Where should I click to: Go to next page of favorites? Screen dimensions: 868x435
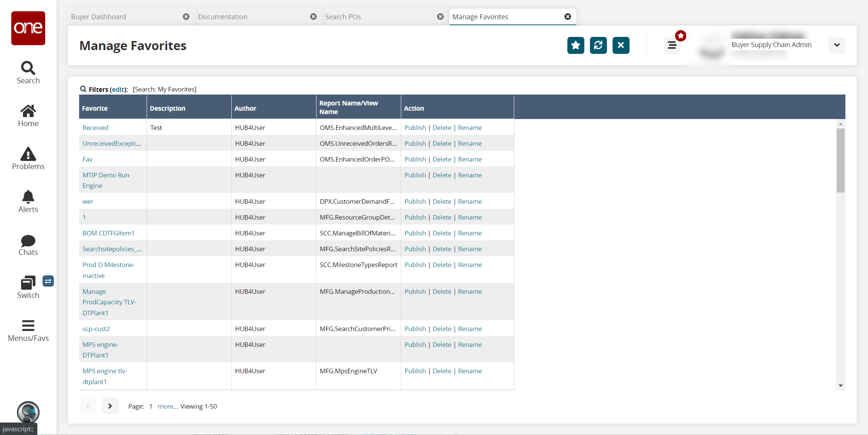pos(110,406)
